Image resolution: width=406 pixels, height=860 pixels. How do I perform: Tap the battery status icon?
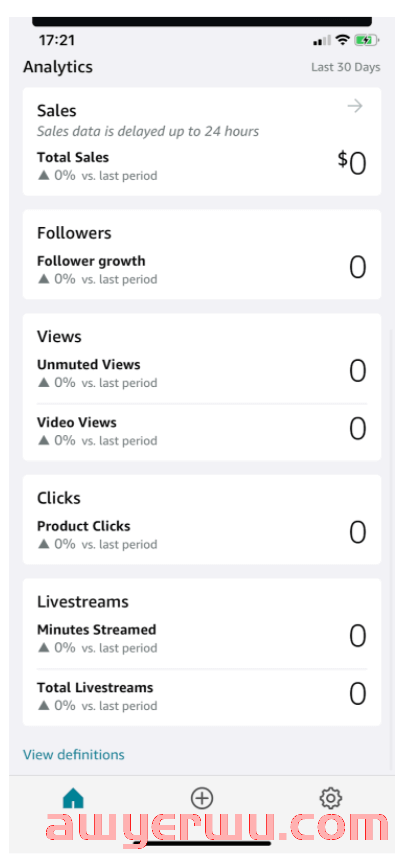366,40
